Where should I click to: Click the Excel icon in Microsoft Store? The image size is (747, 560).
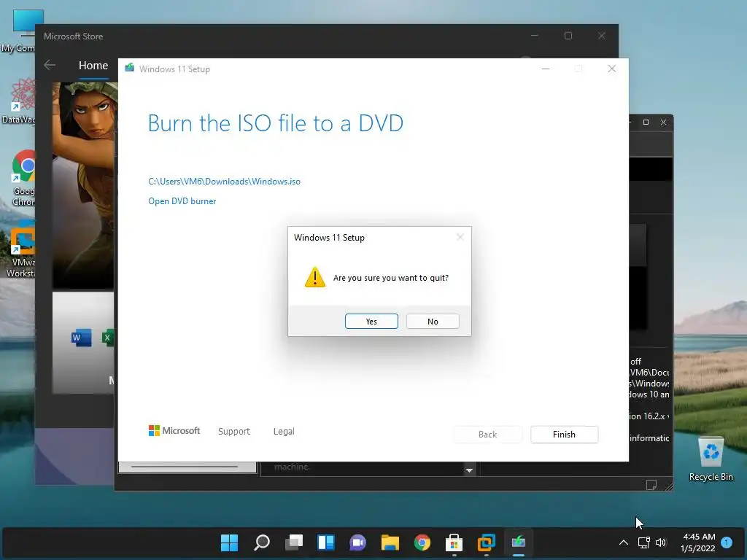(x=109, y=338)
